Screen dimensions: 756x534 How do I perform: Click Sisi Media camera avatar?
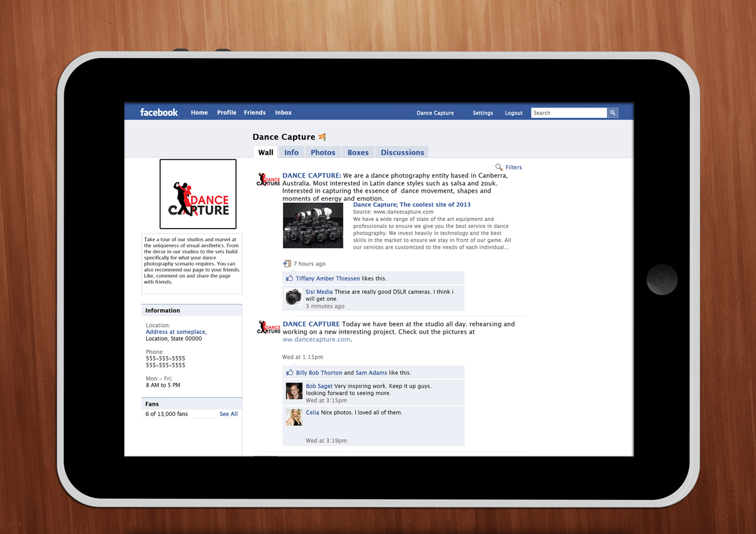pos(294,297)
